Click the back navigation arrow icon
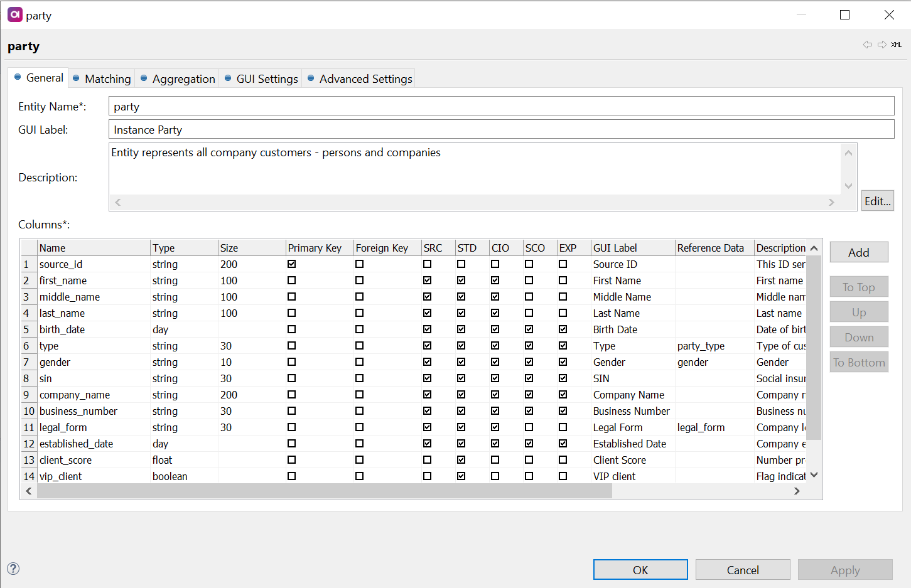This screenshot has height=588, width=911. [x=867, y=45]
